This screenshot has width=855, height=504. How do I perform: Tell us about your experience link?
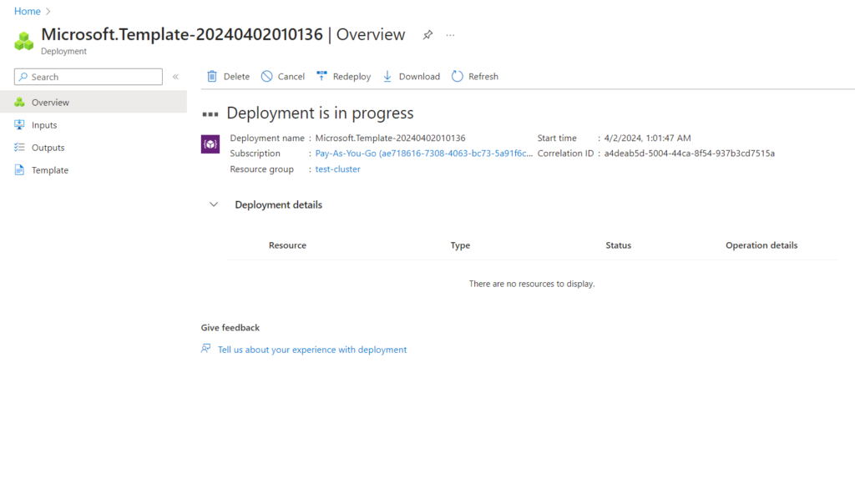[312, 350]
